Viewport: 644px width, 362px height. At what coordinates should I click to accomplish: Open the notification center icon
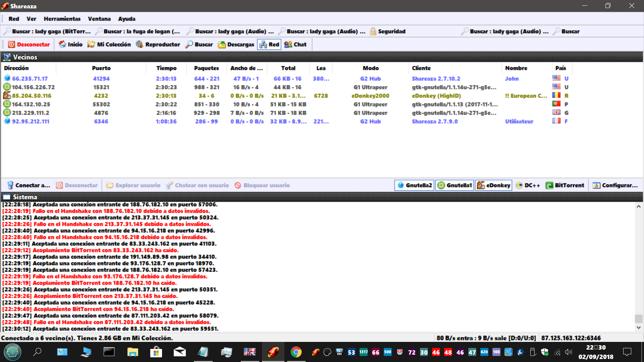click(x=627, y=352)
